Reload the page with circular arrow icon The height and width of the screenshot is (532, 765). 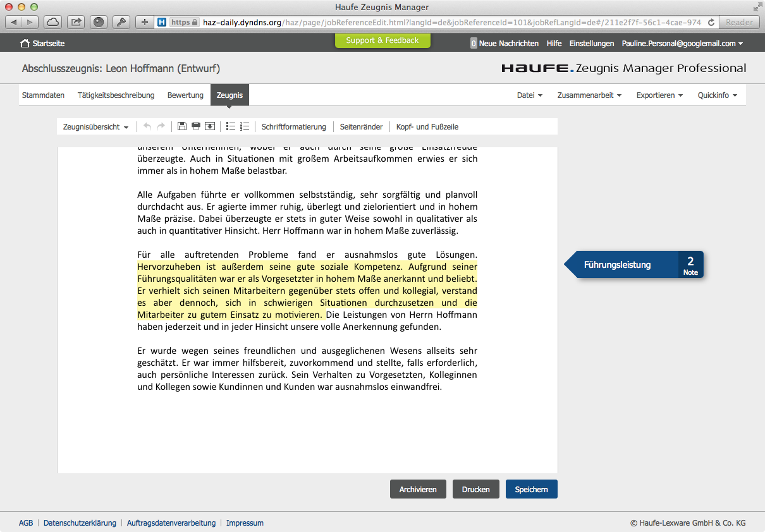(x=711, y=22)
